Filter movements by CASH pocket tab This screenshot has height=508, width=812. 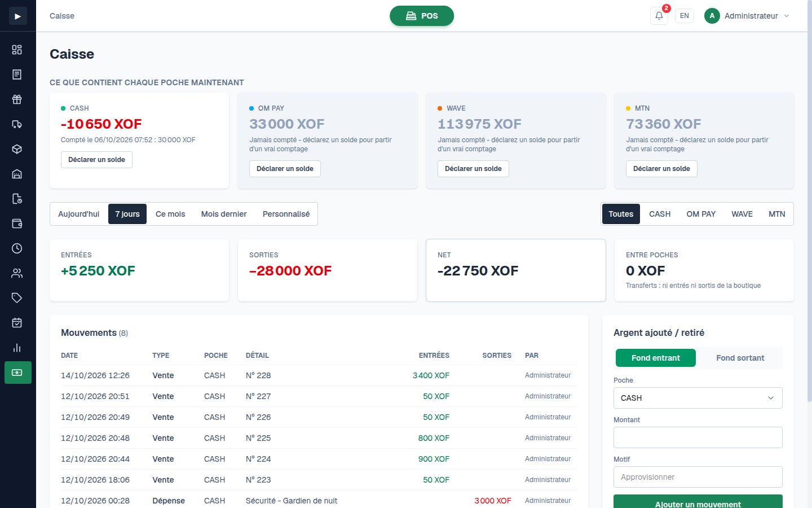[x=660, y=214]
